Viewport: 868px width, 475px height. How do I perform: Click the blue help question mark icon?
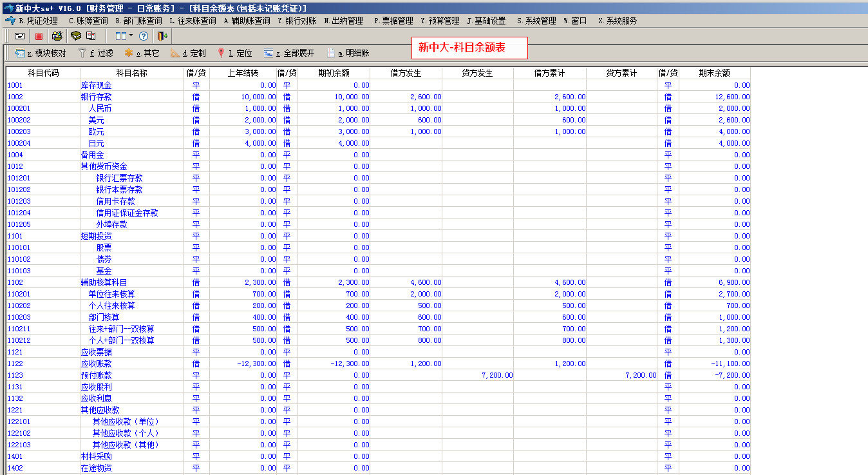144,36
